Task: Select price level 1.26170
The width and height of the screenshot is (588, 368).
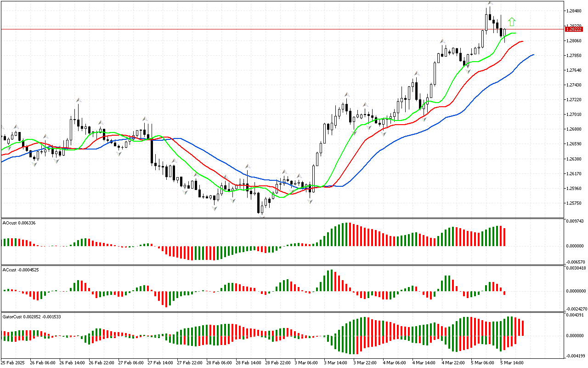Action: [575, 174]
